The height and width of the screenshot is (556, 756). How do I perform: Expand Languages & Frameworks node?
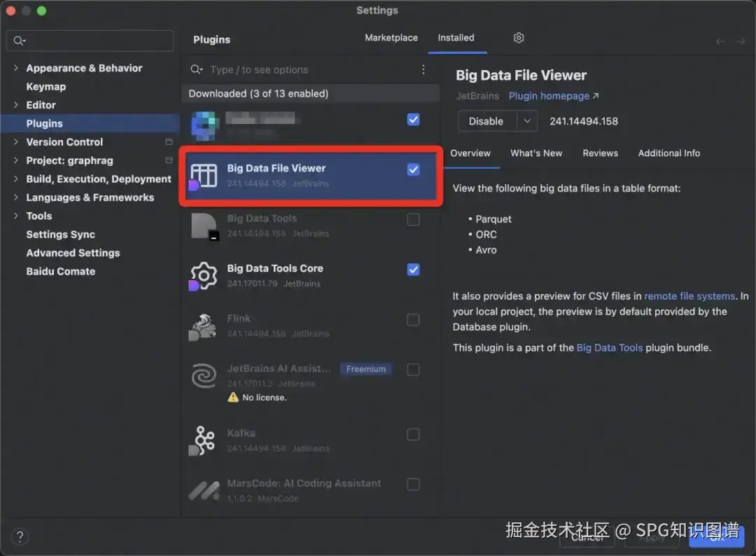pyautogui.click(x=16, y=197)
